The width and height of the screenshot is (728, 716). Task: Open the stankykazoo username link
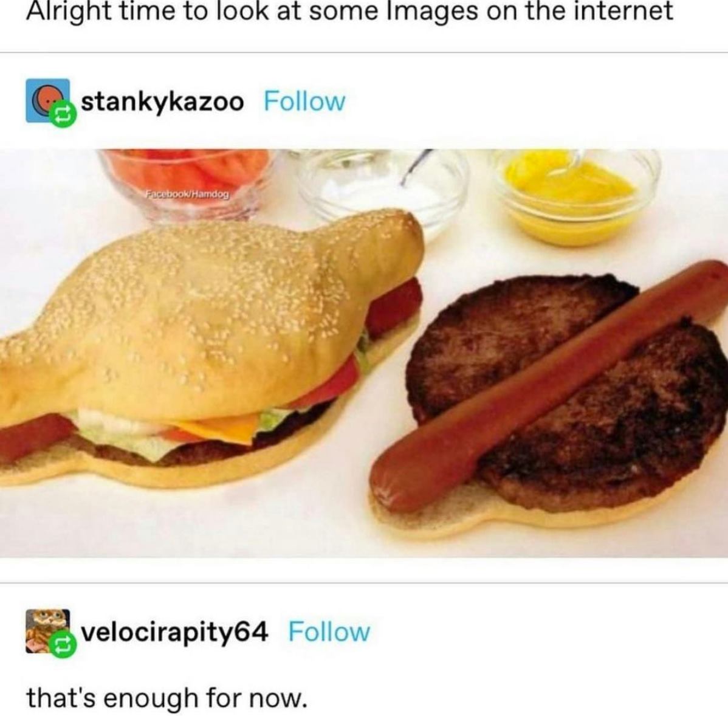point(162,102)
